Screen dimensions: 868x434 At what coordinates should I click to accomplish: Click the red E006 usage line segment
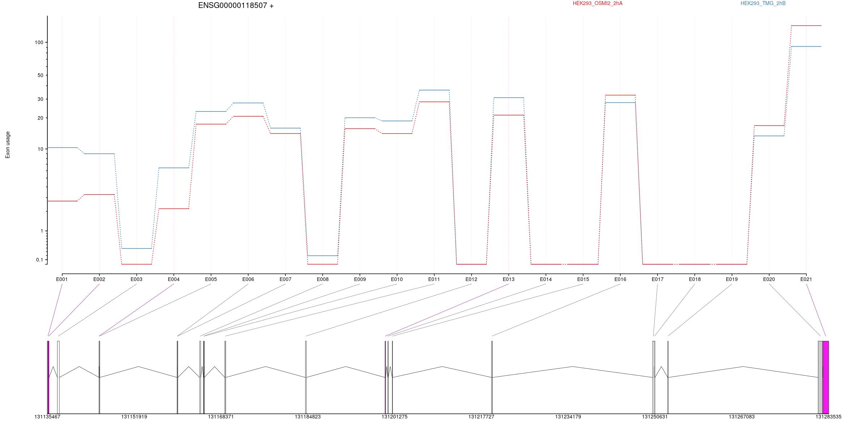248,116
